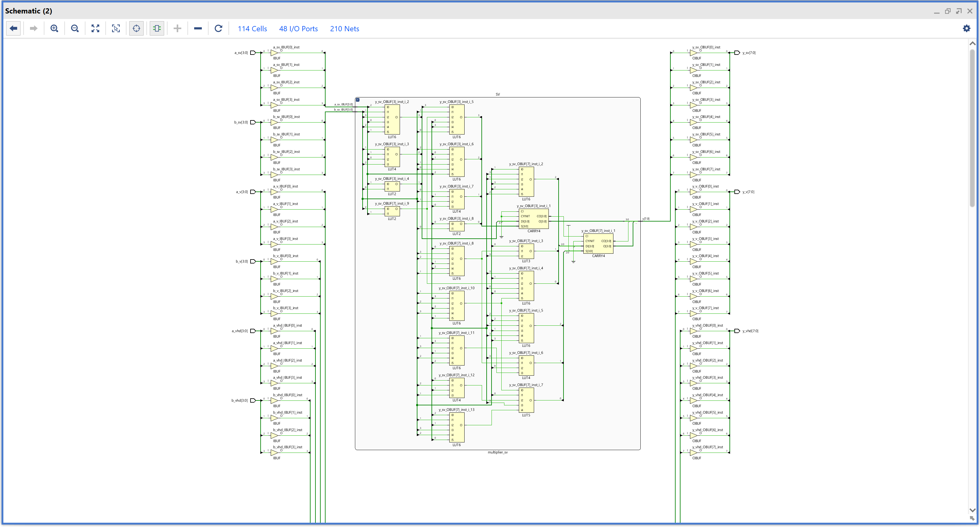980x527 pixels.
Task: Click the scroll down arrow
Action: point(972,510)
